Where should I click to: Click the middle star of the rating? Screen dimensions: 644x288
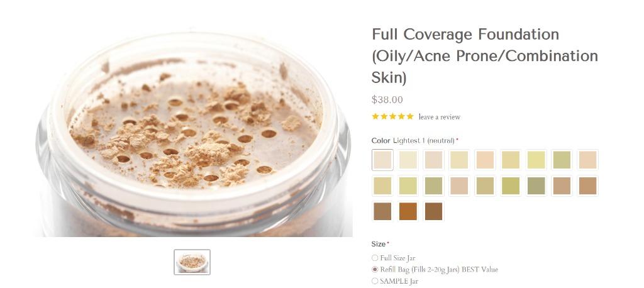point(393,116)
